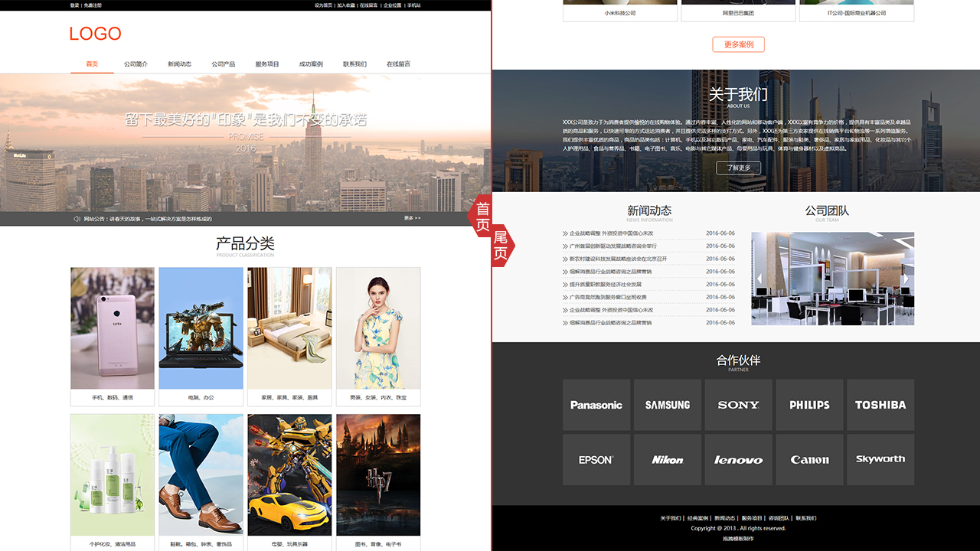
Task: Select the 电脑、办公 laptop product image
Action: 201,328
